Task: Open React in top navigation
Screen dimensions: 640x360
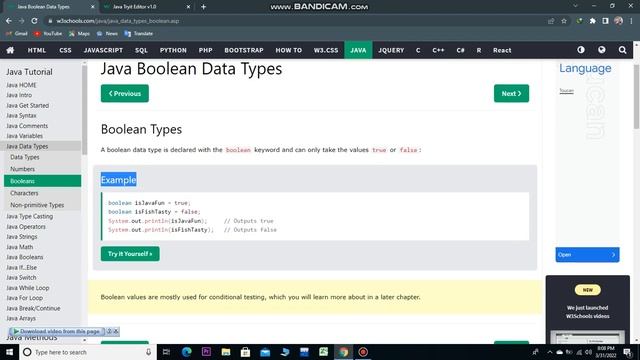Action: [502, 50]
